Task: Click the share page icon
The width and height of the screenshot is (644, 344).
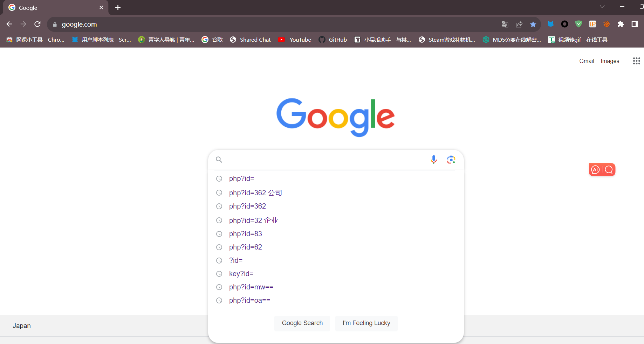Action: [x=519, y=24]
